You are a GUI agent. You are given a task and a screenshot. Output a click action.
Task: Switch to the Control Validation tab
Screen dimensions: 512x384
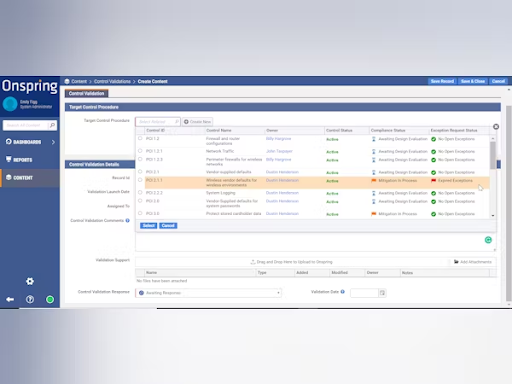tap(86, 93)
